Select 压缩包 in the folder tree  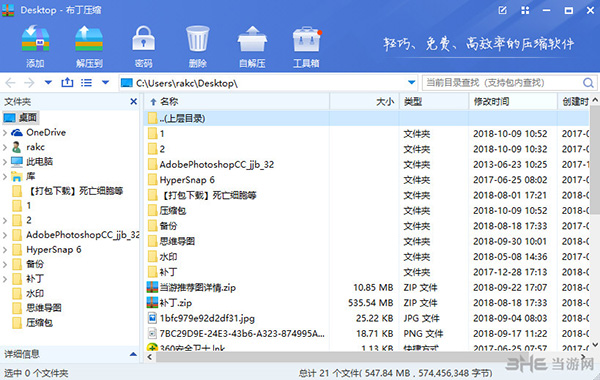click(39, 323)
